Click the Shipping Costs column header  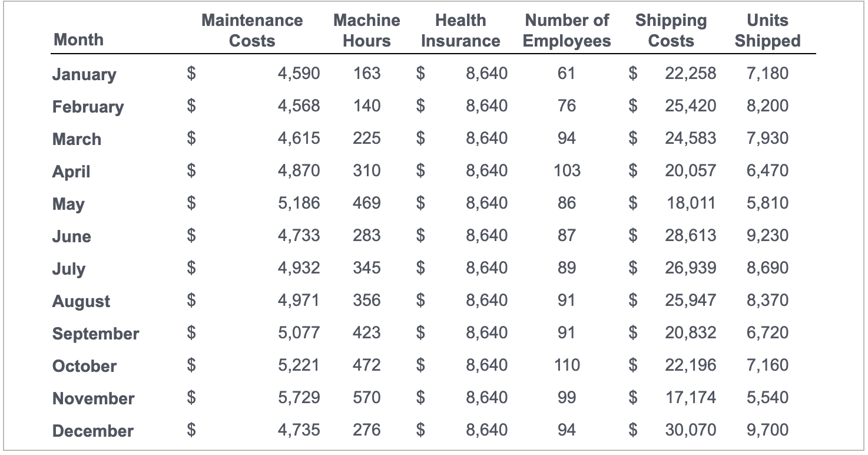[x=671, y=31]
